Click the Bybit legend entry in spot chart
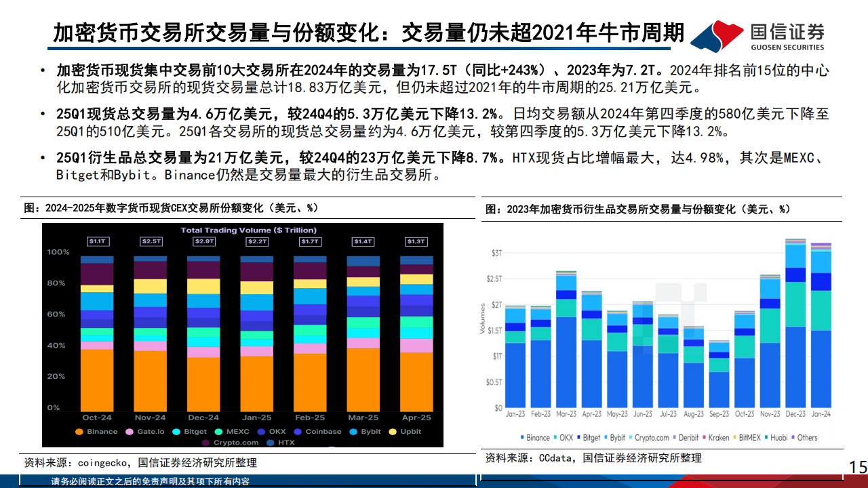868x488 pixels. 366,432
